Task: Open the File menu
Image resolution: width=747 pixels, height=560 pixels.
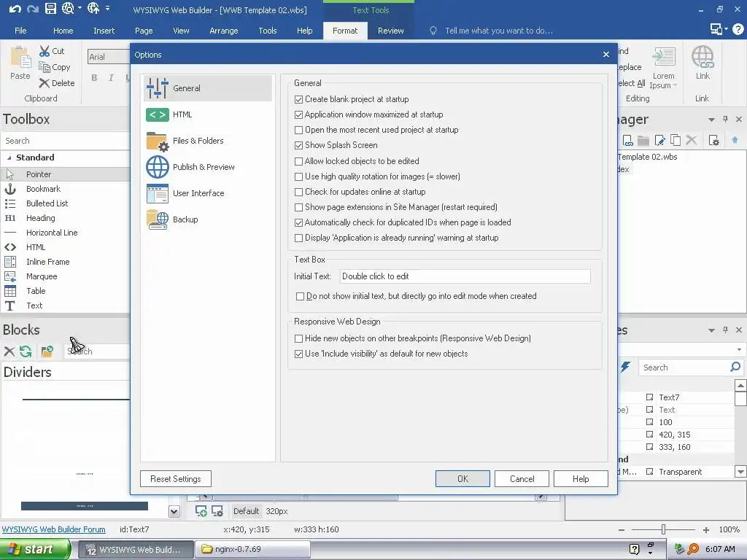Action: pos(20,31)
